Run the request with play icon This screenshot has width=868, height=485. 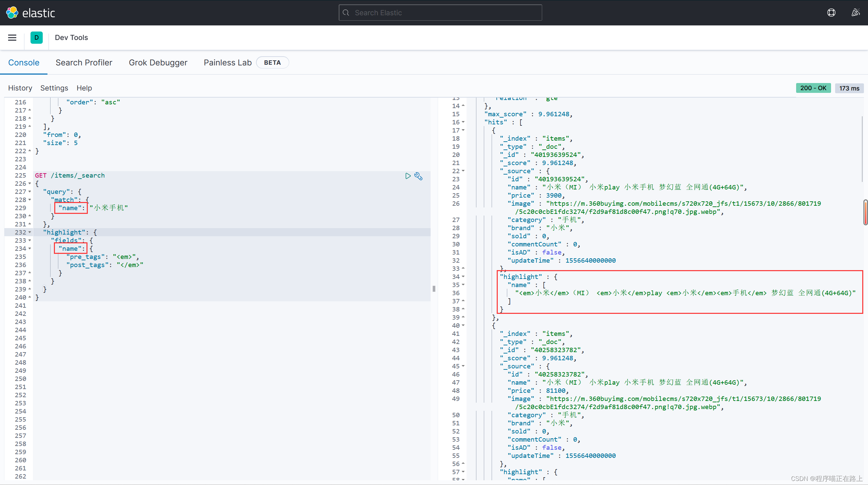[408, 176]
